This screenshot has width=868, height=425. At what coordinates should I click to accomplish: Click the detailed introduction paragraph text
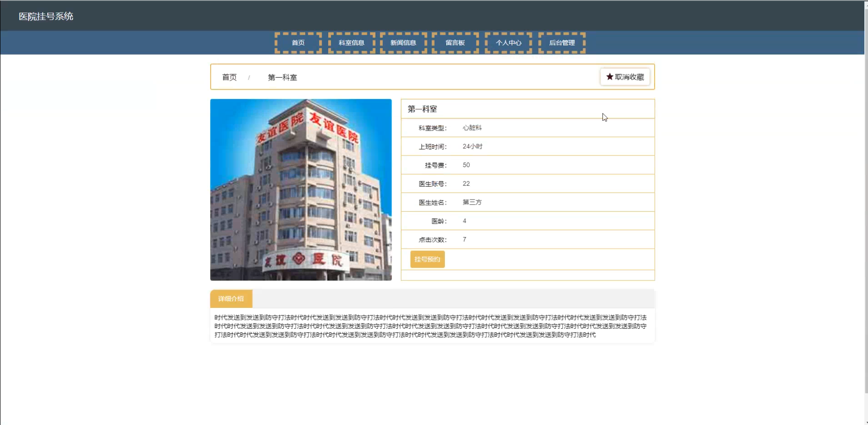[x=431, y=326]
